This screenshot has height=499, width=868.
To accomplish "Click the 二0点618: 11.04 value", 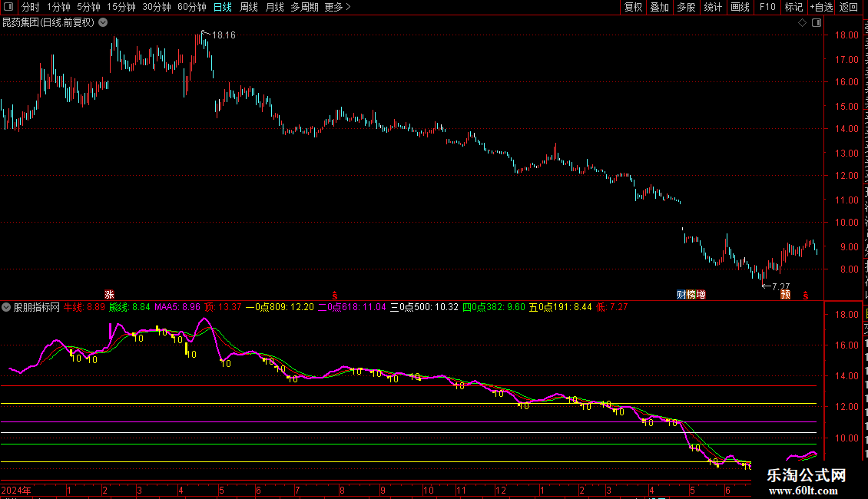I will click(352, 307).
